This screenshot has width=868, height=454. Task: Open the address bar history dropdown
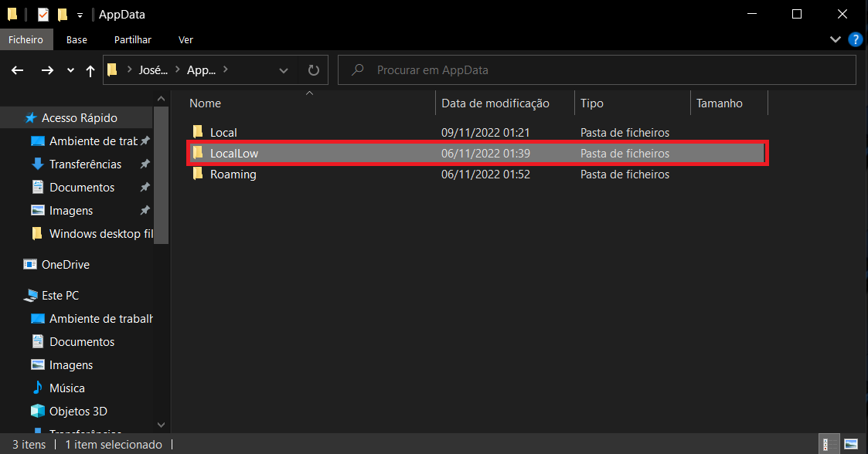284,70
